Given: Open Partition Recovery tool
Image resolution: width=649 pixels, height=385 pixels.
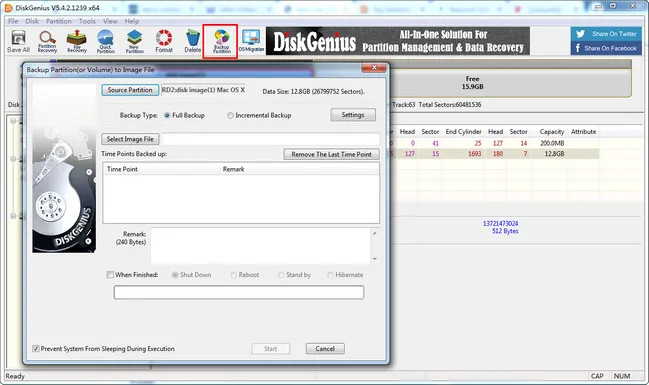Looking at the screenshot, I should pos(47,41).
